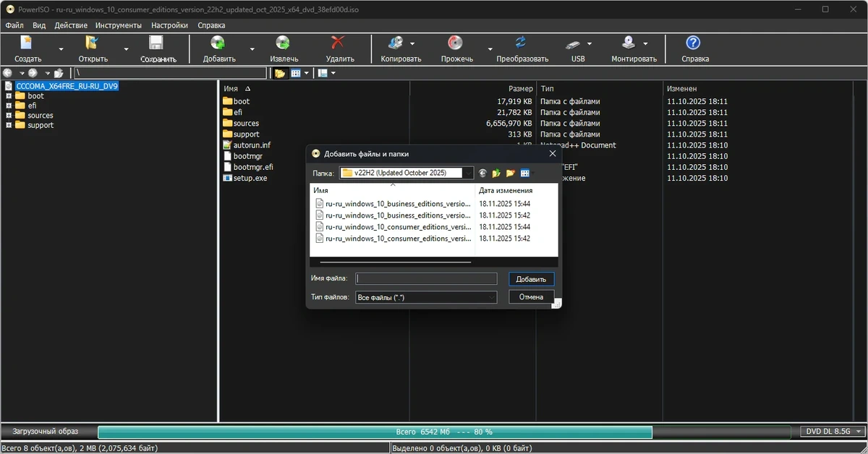The width and height of the screenshot is (868, 454).
Task: Click the setup.exe file icon
Action: coord(227,178)
